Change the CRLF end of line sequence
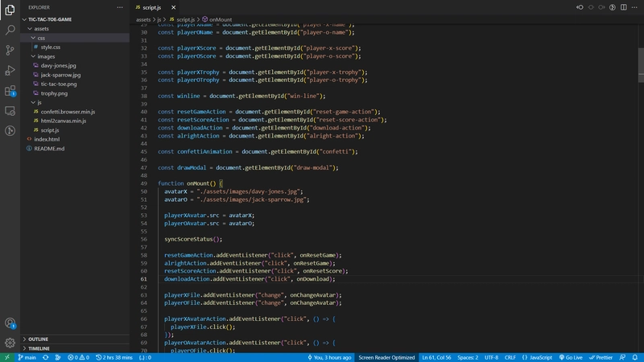The image size is (644, 362). (x=510, y=357)
